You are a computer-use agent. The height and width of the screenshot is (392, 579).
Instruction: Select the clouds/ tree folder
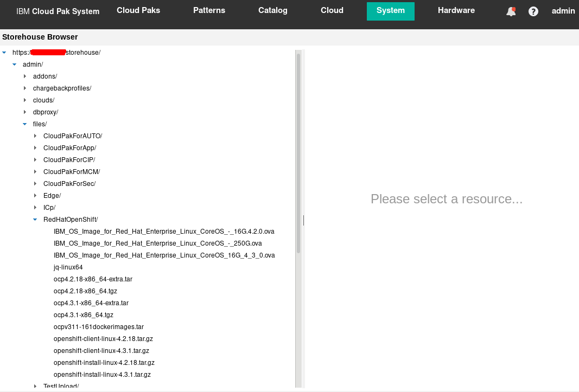[43, 100]
